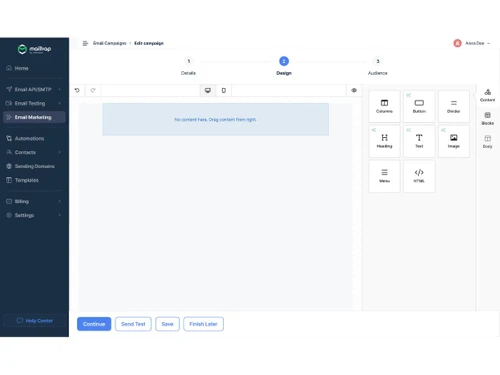Screen dimensions: 500x375
Task: Open Contacts section
Action: pyautogui.click(x=34, y=152)
